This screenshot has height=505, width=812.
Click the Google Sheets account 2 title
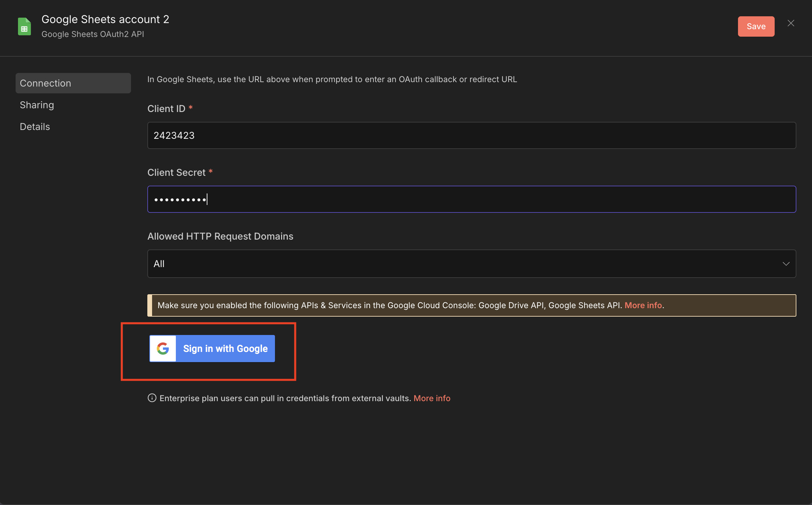pyautogui.click(x=105, y=19)
